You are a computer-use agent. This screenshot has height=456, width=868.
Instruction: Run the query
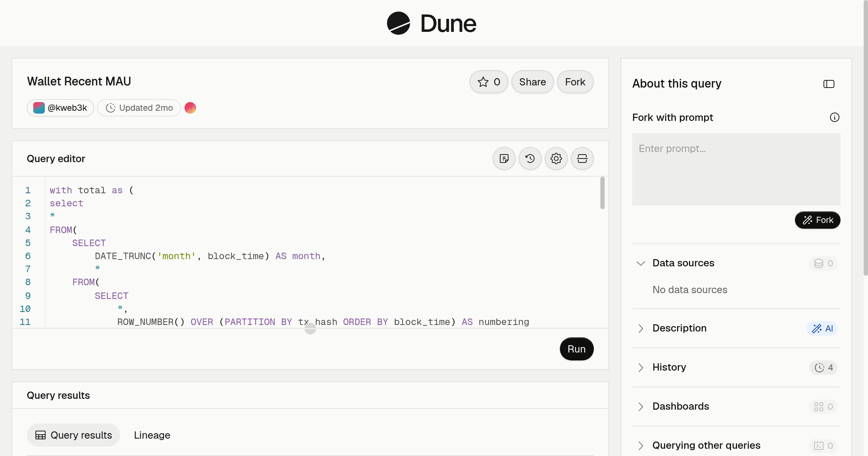point(576,349)
